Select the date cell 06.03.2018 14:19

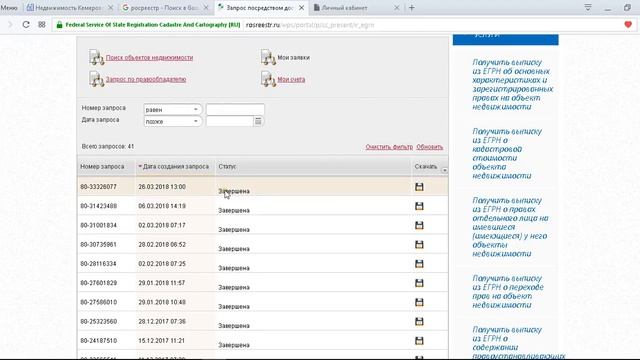tap(162, 206)
